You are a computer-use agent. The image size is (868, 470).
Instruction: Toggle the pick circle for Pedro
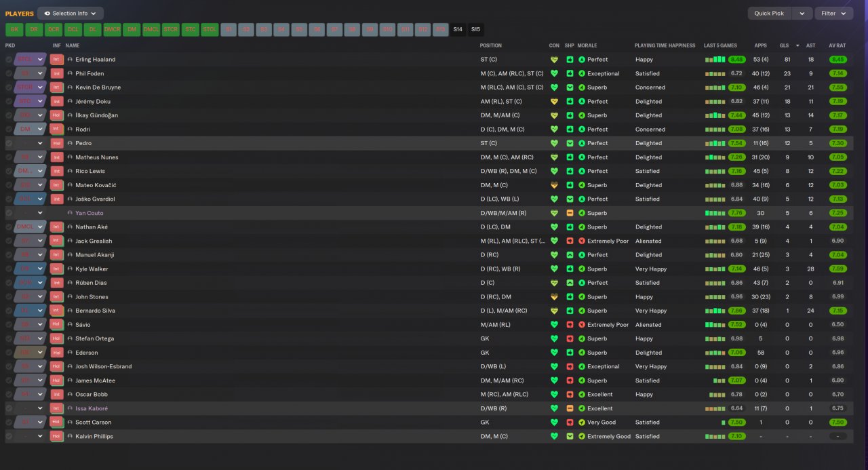9,143
